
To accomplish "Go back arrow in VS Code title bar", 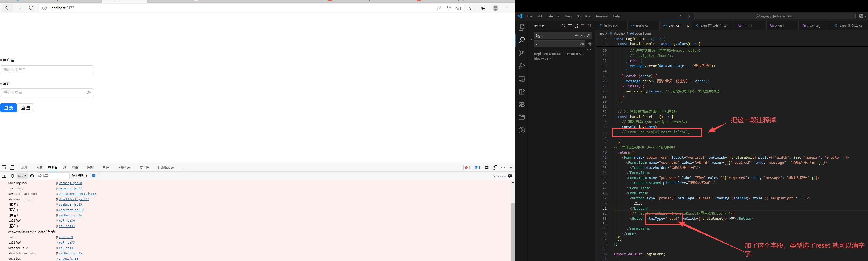I will click(681, 16).
